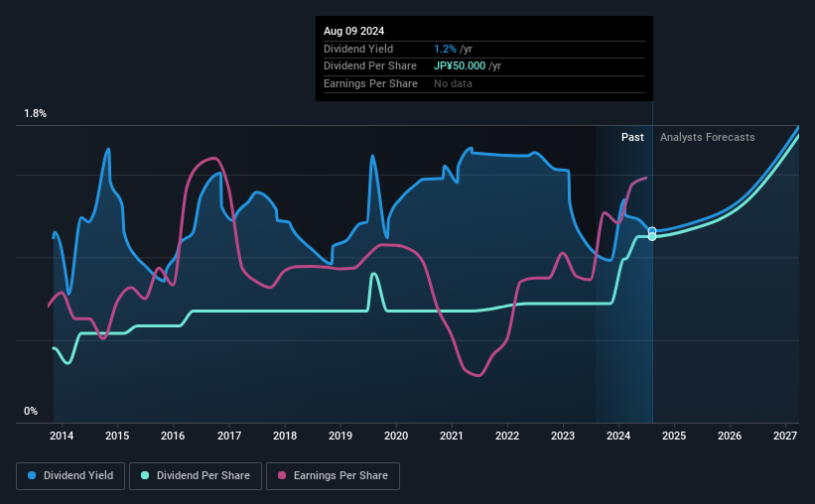The width and height of the screenshot is (815, 504).
Task: Click the 1.2% dividend yield tooltip value
Action: pyautogui.click(x=445, y=49)
